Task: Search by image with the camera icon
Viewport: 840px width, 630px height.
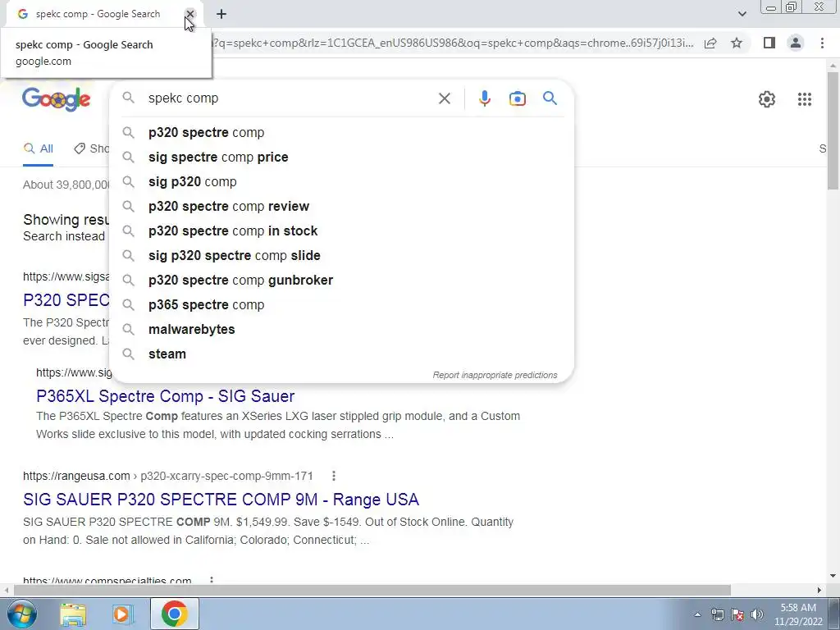Action: pos(517,98)
